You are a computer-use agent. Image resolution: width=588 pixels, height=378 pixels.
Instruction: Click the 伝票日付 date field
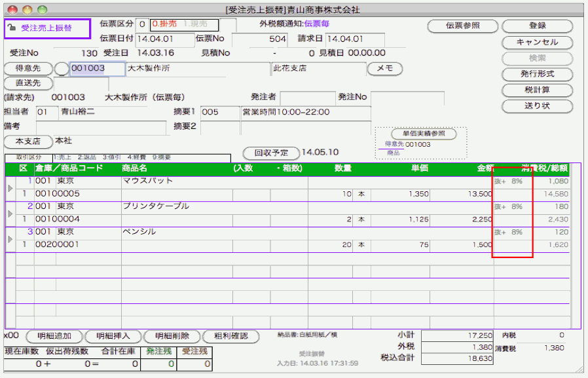[165, 39]
